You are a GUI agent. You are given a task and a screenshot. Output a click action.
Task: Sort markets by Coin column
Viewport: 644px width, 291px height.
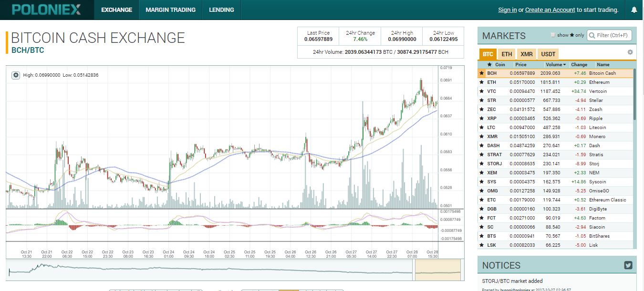point(500,65)
